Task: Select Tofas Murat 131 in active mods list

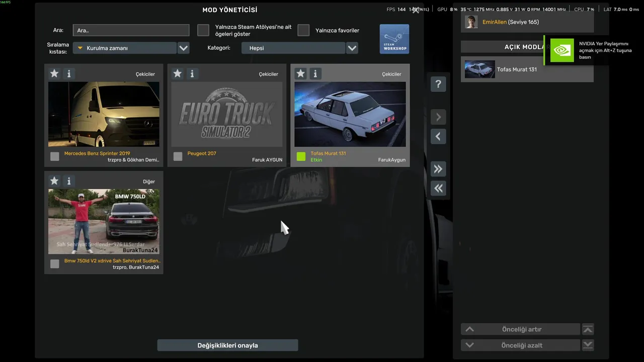Action: 527,69
